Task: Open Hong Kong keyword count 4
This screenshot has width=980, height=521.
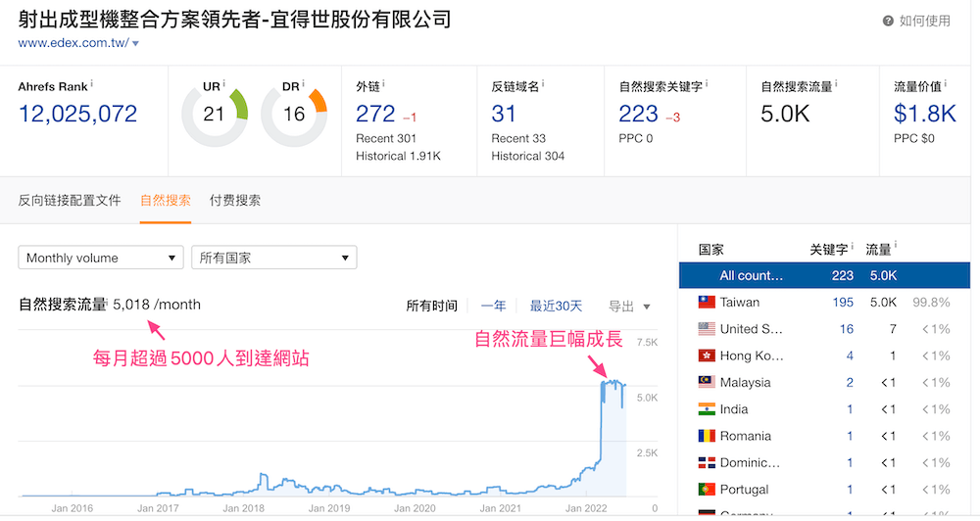Action: tap(850, 355)
